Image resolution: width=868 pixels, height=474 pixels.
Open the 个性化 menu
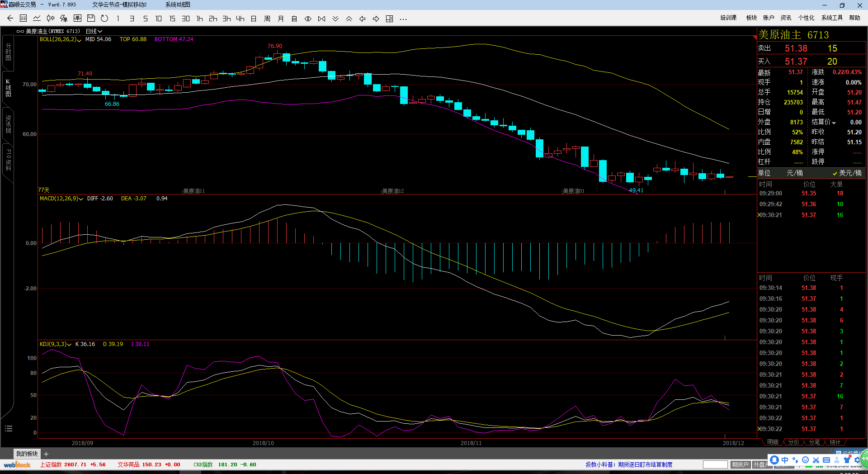(806, 18)
